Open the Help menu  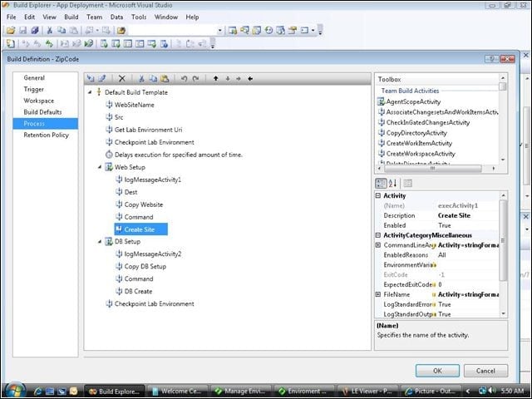tap(192, 17)
